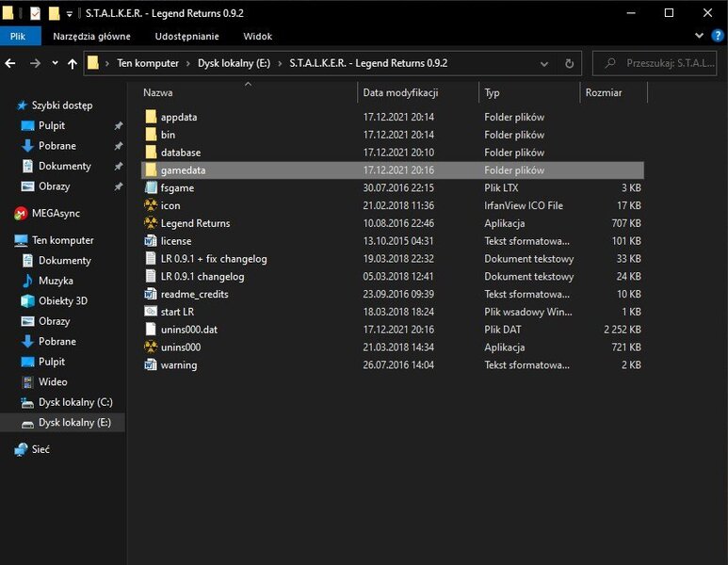728x565 pixels.
Task: Expand the ribbon with the chevron
Action: point(699,36)
